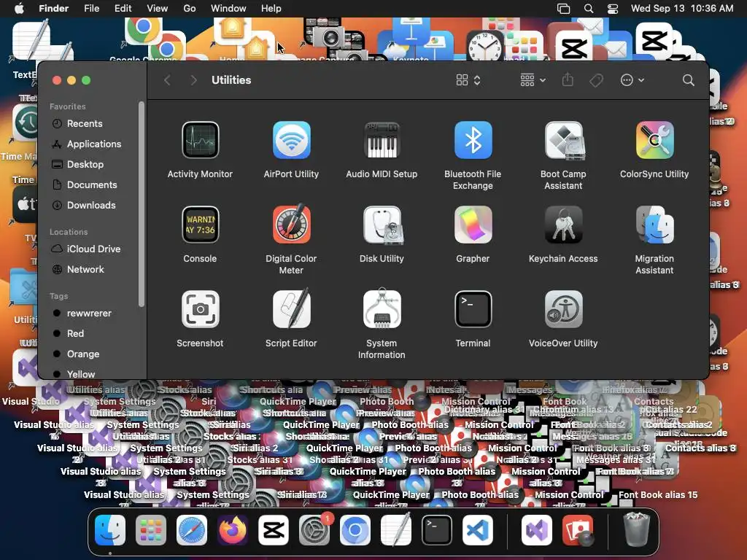The width and height of the screenshot is (747, 560).
Task: Select Migration Assistant icon
Action: coord(654,225)
